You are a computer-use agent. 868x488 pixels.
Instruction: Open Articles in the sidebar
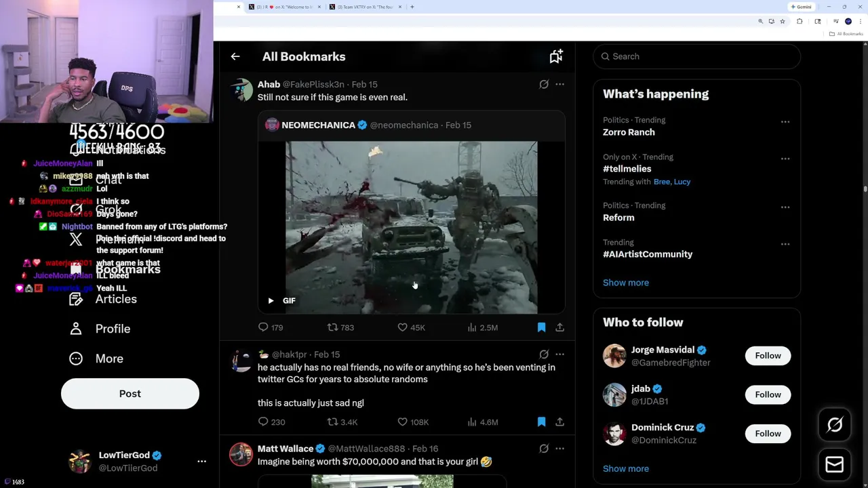(x=103, y=299)
